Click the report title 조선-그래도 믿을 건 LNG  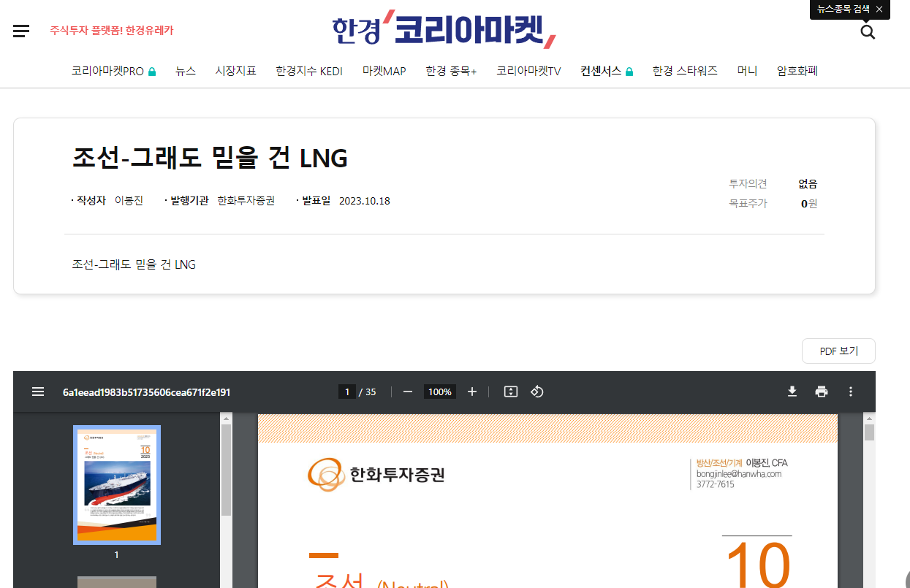[210, 158]
